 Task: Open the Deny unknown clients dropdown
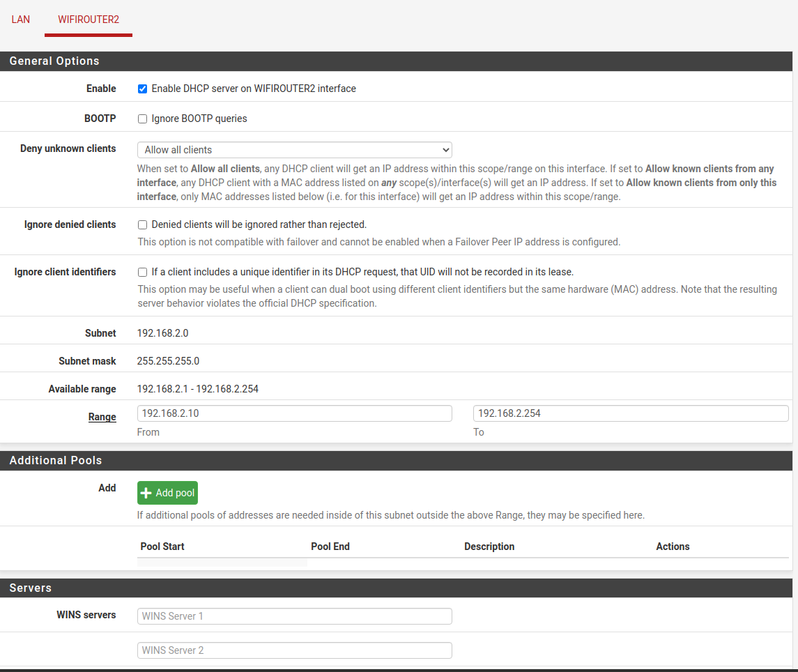(295, 150)
